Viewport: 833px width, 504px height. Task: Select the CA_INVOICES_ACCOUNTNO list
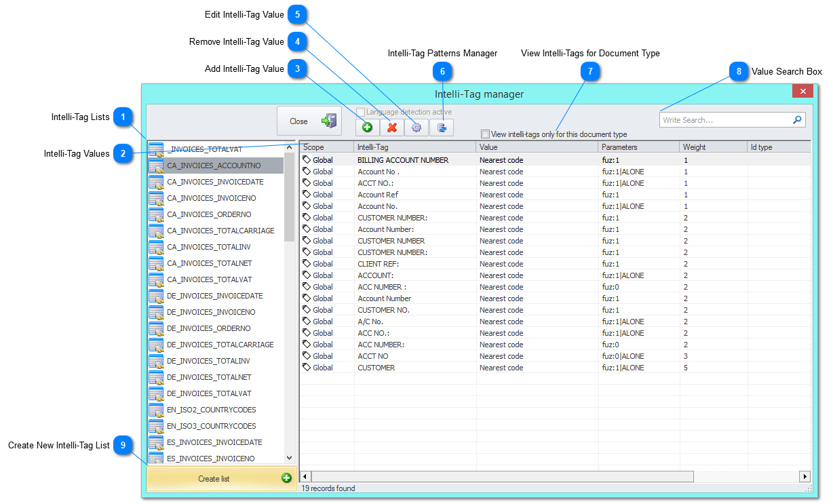coord(214,165)
